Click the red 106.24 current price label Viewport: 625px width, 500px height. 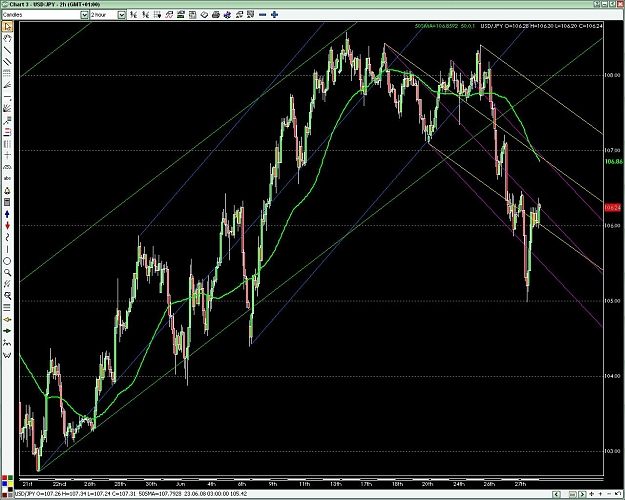613,208
